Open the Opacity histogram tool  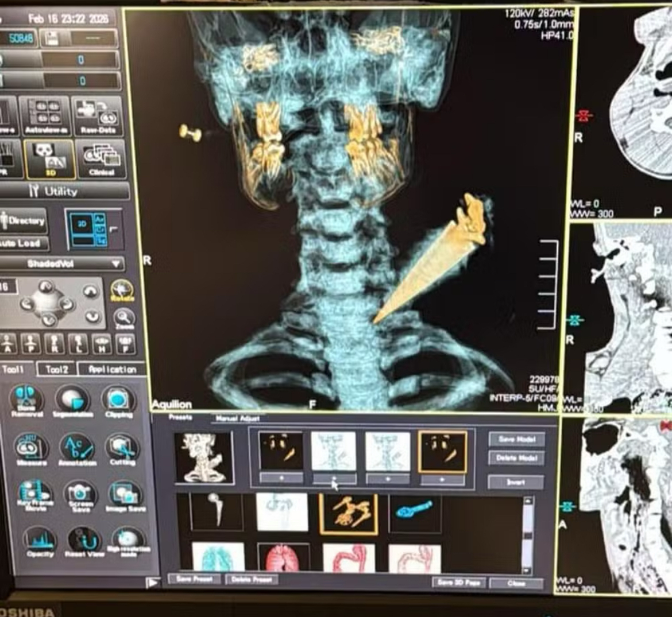point(40,542)
